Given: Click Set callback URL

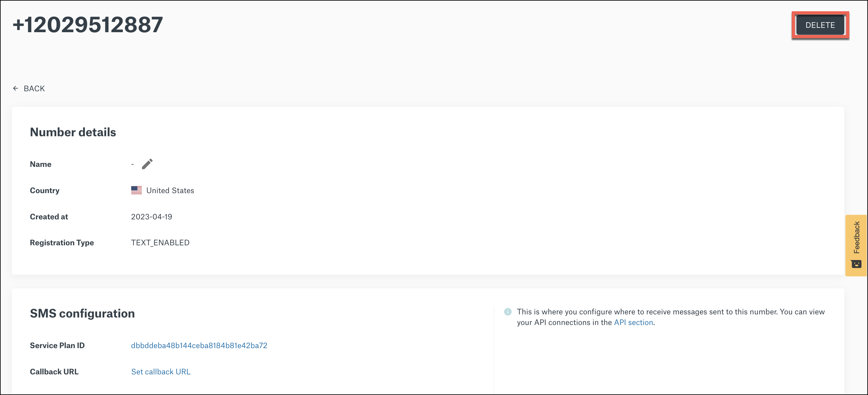Looking at the screenshot, I should (x=161, y=372).
